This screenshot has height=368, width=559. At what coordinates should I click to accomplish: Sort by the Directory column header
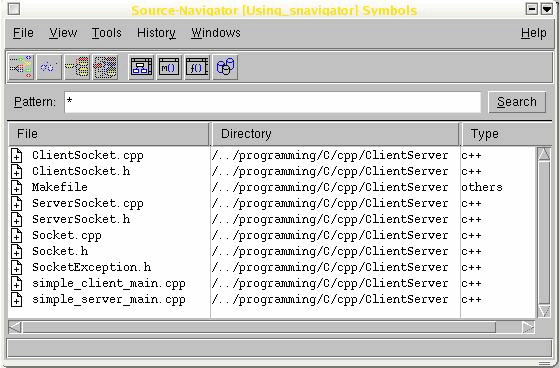335,134
